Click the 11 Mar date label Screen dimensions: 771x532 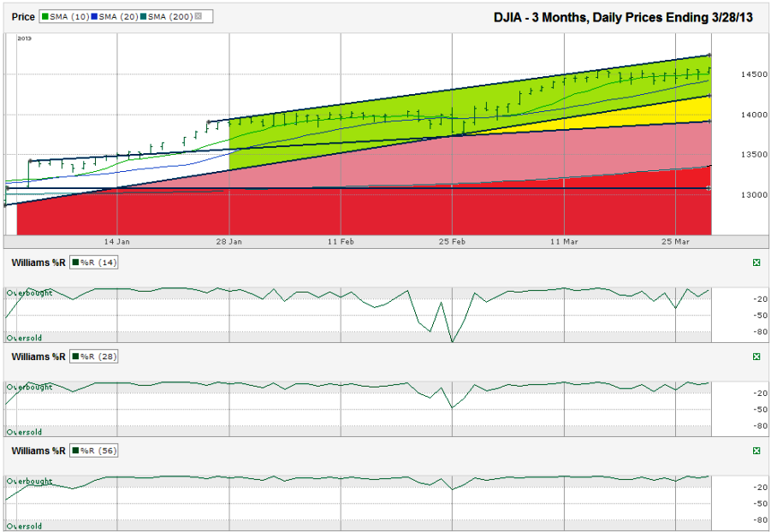564,241
